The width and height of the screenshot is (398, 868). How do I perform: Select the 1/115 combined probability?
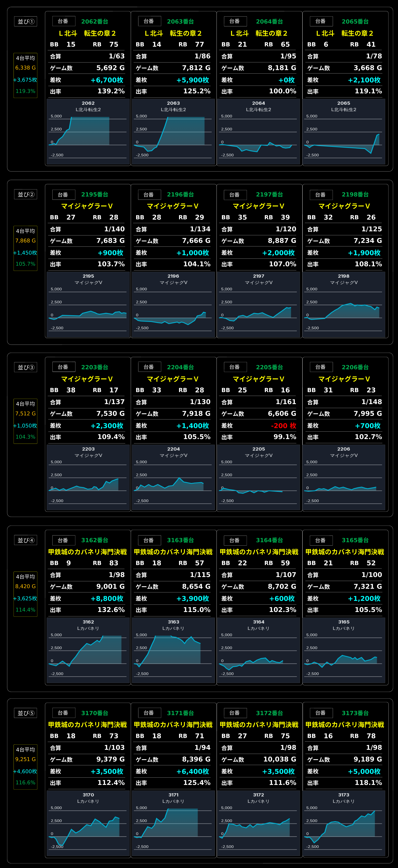pyautogui.click(x=200, y=575)
